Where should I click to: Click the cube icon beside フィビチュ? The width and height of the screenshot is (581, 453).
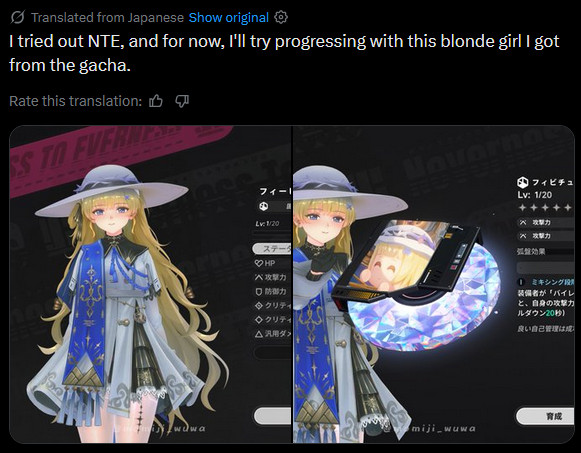[x=522, y=182]
